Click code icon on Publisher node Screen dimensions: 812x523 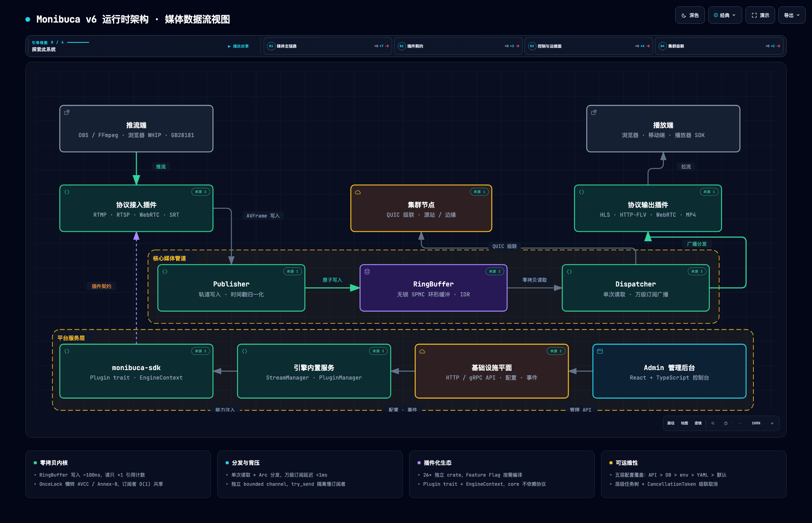point(165,272)
